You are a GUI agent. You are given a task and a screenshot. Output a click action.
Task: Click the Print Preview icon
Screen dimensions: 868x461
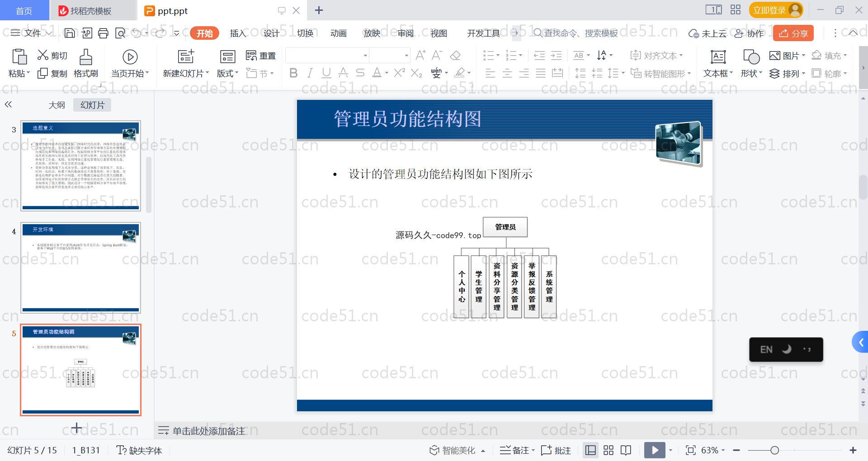tap(120, 33)
